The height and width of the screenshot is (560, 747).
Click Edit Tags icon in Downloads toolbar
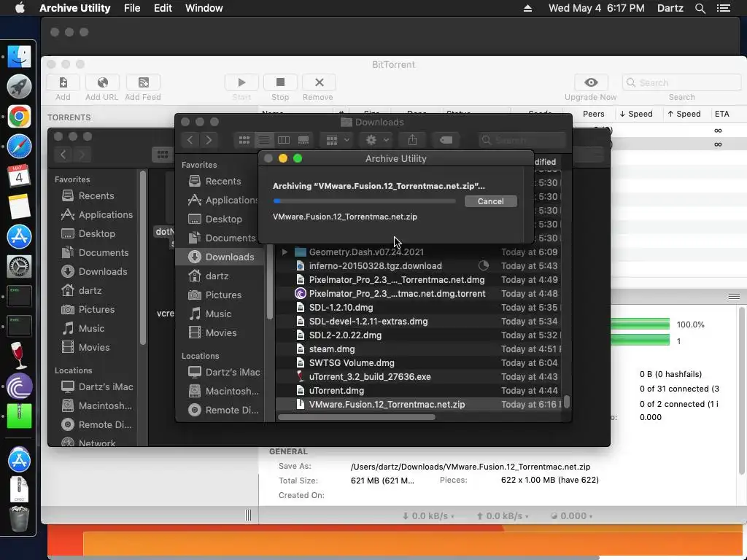[446, 140]
